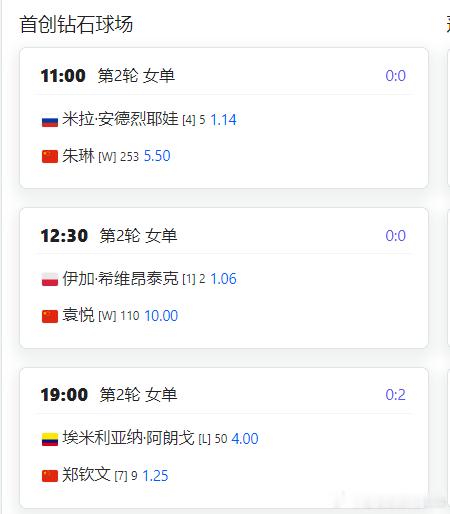Viewport: 450px width, 514px height.
Task: Open the 0:2 score of 19:00 match
Action: coord(396,395)
